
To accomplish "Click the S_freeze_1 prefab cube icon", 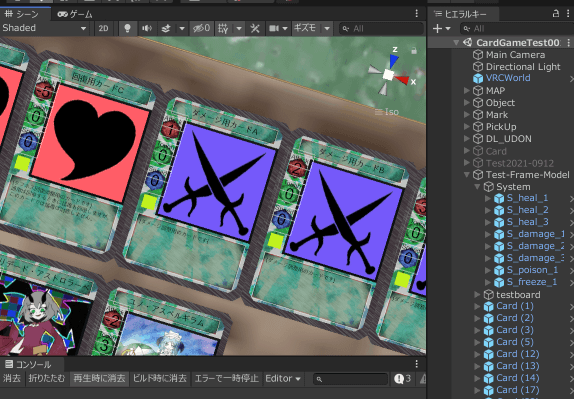I will [499, 282].
